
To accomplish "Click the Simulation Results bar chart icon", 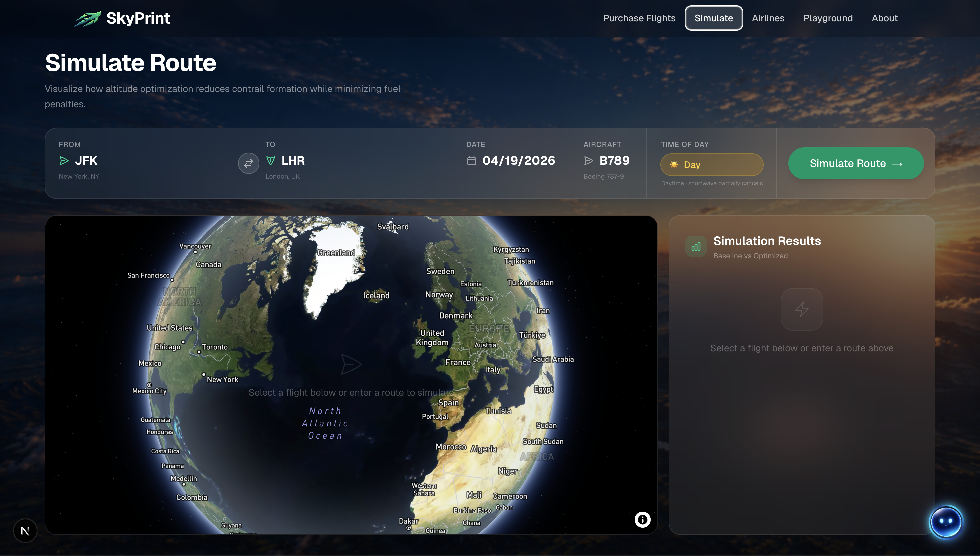I will pyautogui.click(x=696, y=247).
